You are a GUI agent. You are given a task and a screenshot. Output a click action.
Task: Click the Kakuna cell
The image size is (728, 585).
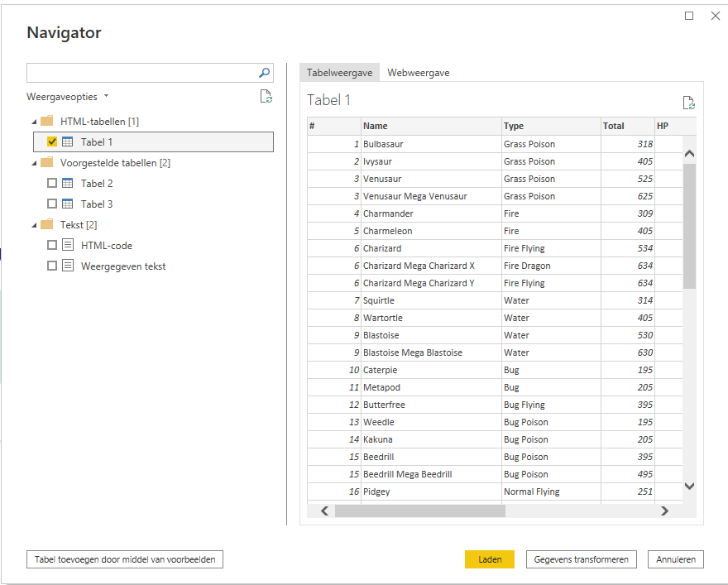click(431, 439)
